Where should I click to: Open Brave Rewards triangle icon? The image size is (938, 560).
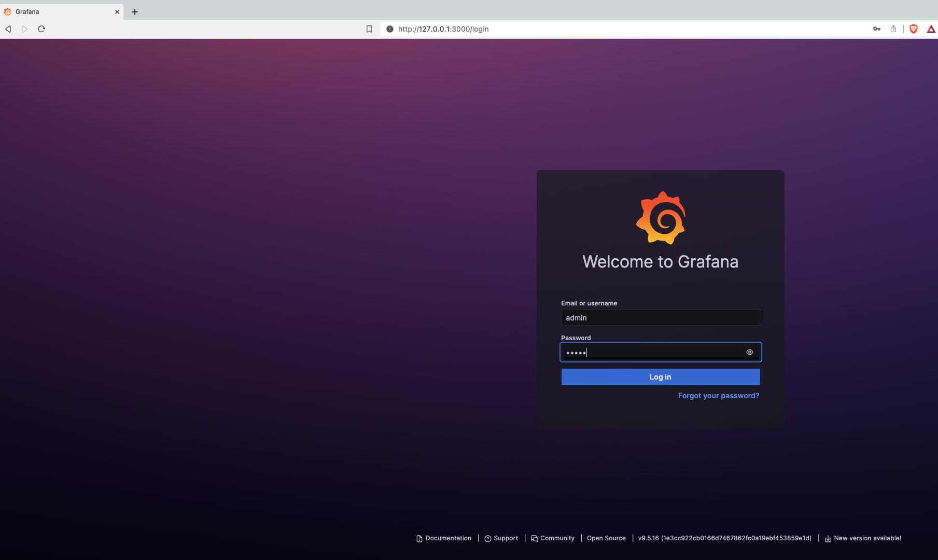[x=931, y=29]
